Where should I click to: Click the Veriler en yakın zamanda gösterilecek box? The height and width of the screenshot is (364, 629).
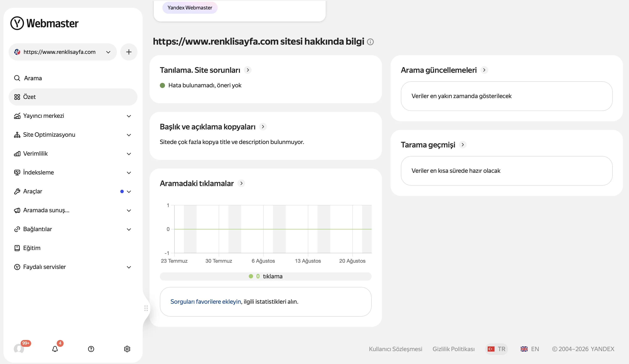click(507, 96)
